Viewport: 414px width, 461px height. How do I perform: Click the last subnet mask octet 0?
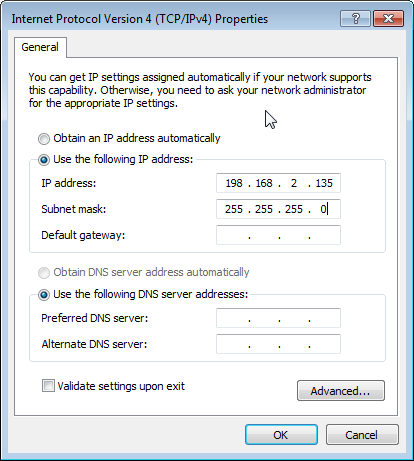pyautogui.click(x=323, y=209)
